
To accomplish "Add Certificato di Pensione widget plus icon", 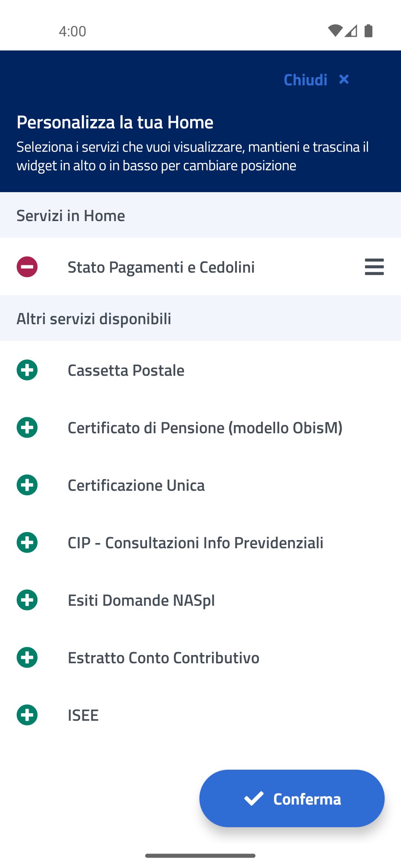I will (x=27, y=427).
